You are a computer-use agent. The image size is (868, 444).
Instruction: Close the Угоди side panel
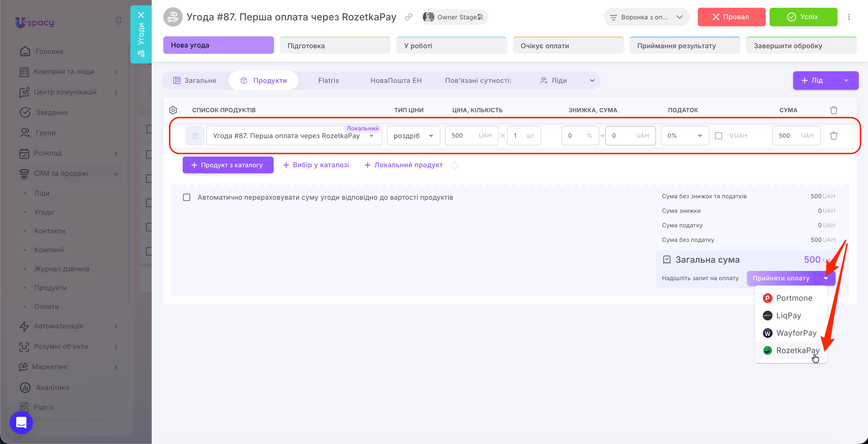point(141,15)
